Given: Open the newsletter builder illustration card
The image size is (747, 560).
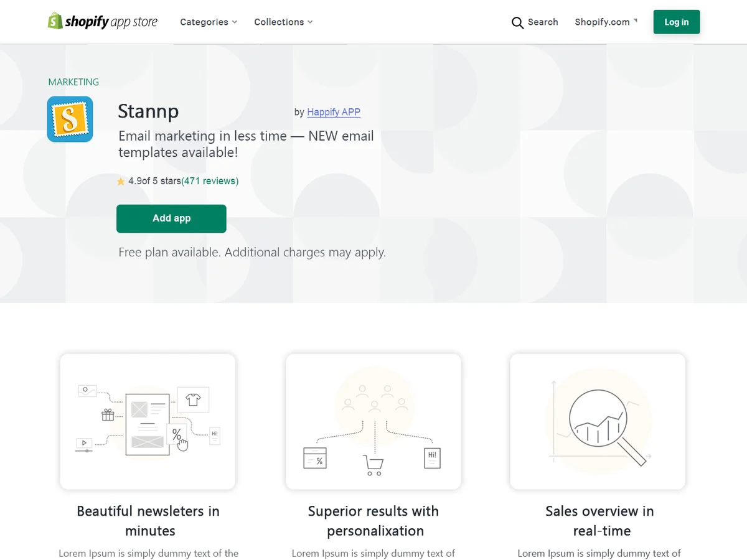Looking at the screenshot, I should (148, 421).
